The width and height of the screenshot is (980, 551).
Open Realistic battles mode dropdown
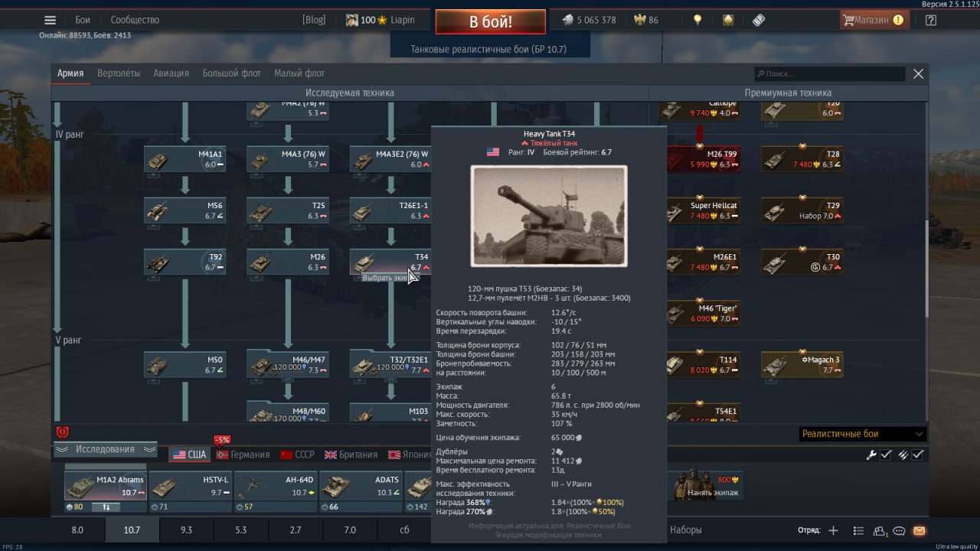coord(862,434)
